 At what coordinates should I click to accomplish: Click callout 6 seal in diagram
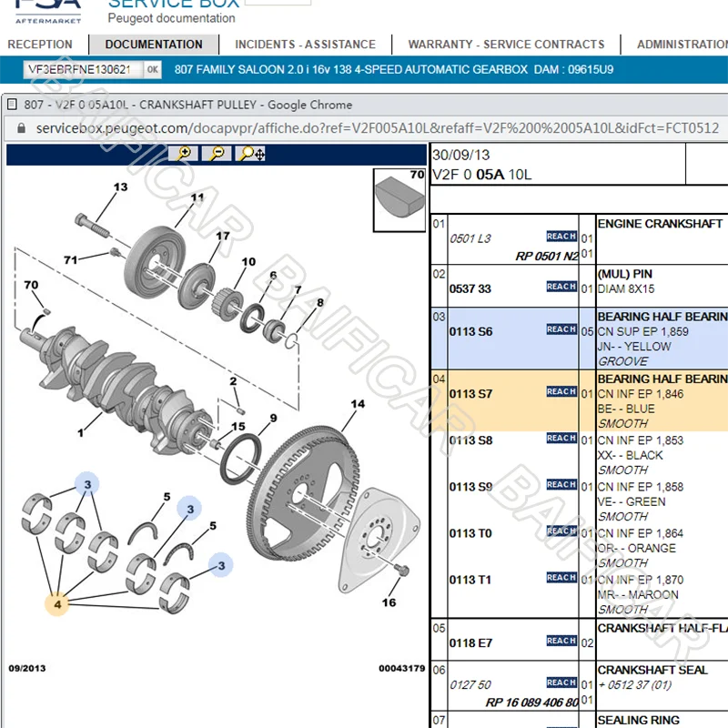point(273,275)
